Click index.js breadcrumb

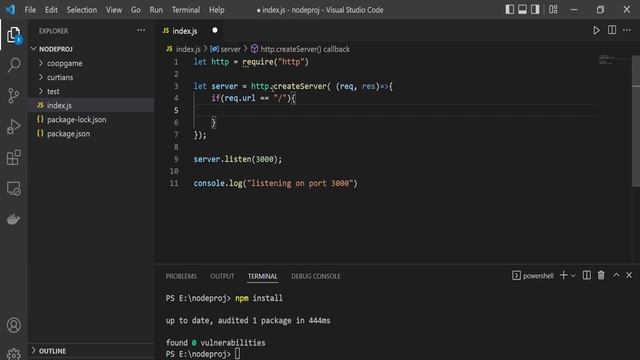click(184, 49)
